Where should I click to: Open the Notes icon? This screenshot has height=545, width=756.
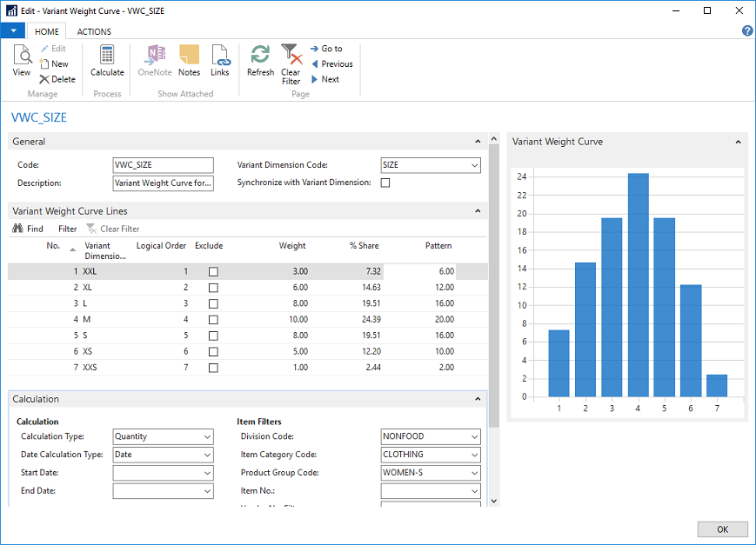(189, 57)
